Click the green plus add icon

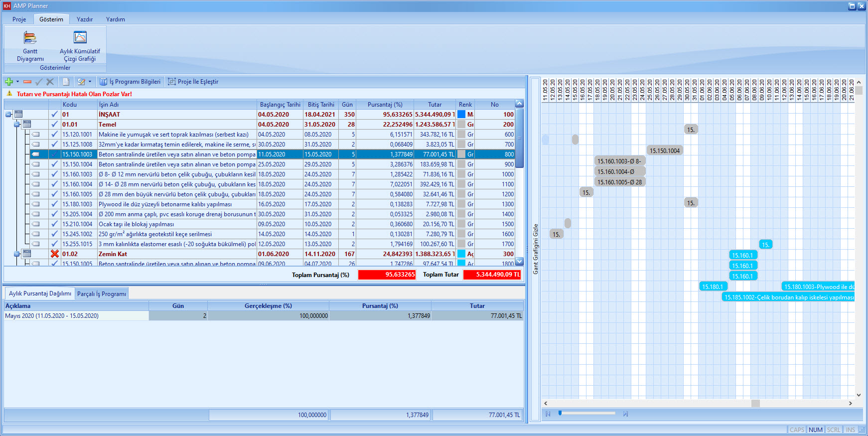pos(8,82)
